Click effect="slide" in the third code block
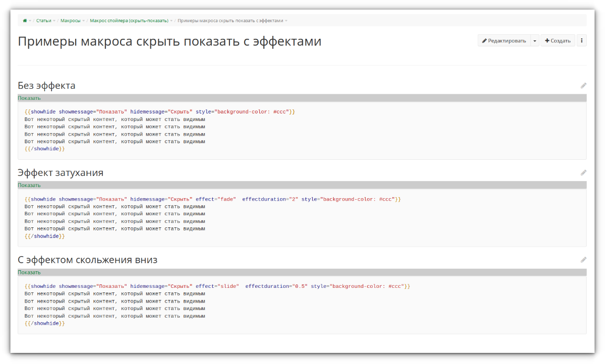The image size is (605, 364). (x=217, y=286)
